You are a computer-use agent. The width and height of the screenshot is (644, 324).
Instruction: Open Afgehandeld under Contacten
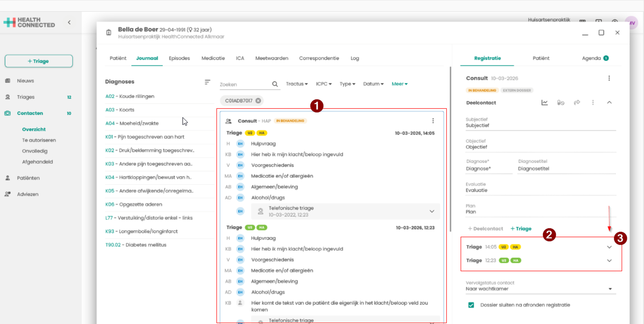[x=37, y=162]
